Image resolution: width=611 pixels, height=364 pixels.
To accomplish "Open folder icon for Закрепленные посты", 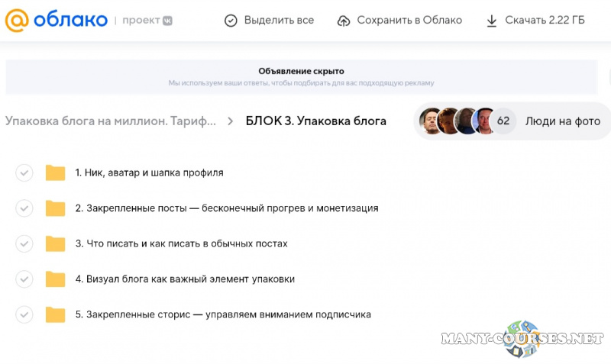I will pos(55,208).
